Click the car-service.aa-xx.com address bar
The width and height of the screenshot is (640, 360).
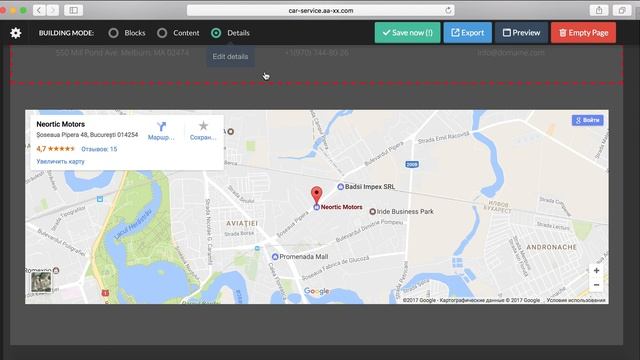click(x=320, y=11)
